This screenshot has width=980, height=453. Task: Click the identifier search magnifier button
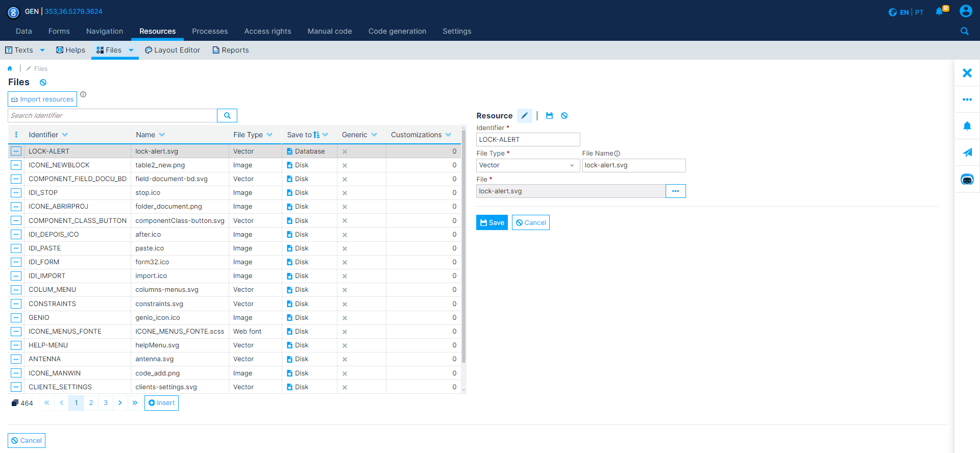(x=227, y=115)
